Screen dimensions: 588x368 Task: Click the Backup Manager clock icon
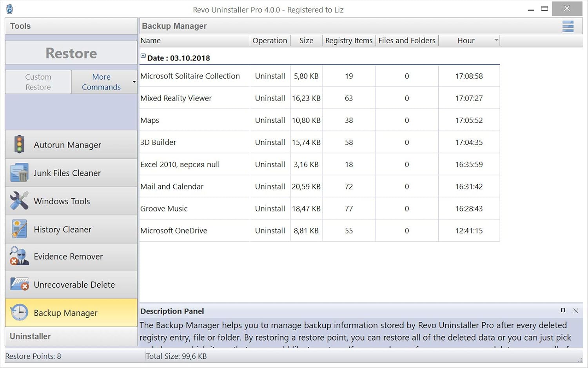click(19, 313)
